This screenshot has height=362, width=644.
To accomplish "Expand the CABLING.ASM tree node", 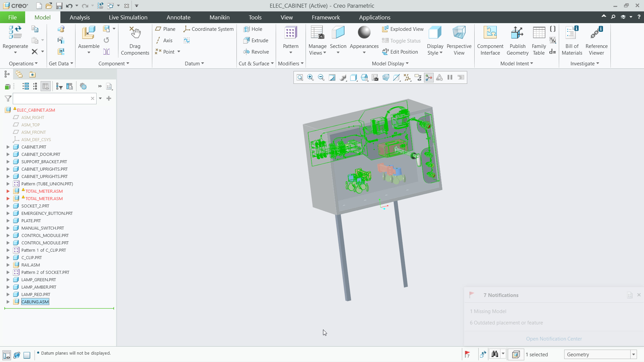I will [x=8, y=302].
